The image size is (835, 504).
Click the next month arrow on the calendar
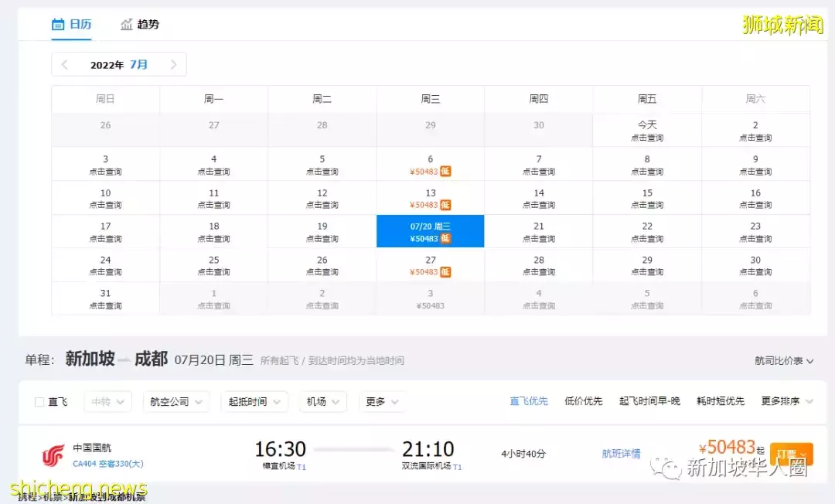173,64
